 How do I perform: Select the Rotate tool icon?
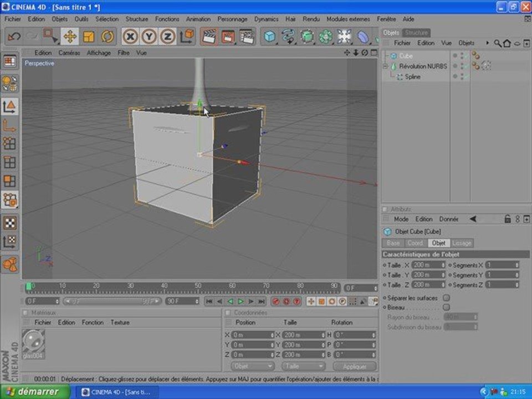pos(108,37)
